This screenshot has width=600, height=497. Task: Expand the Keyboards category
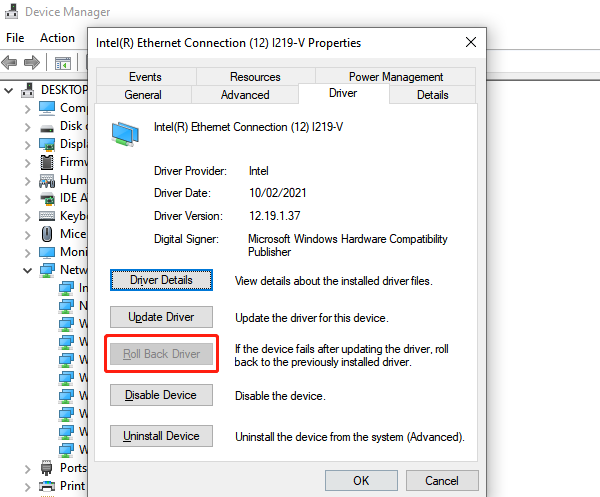[x=28, y=217]
